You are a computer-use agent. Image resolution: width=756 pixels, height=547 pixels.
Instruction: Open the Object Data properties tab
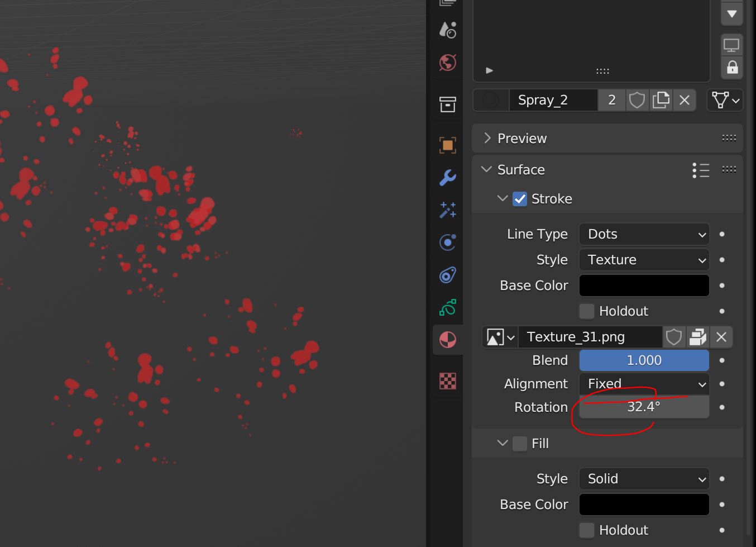447,307
